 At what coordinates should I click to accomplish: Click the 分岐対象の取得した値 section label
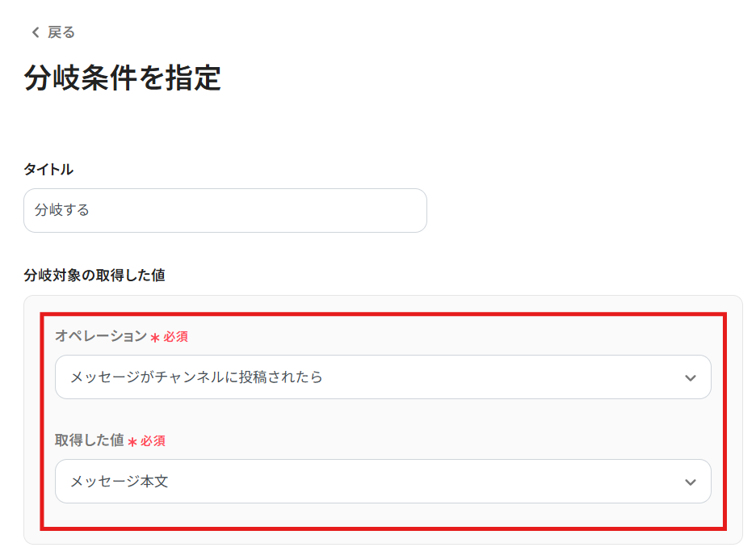pos(94,276)
